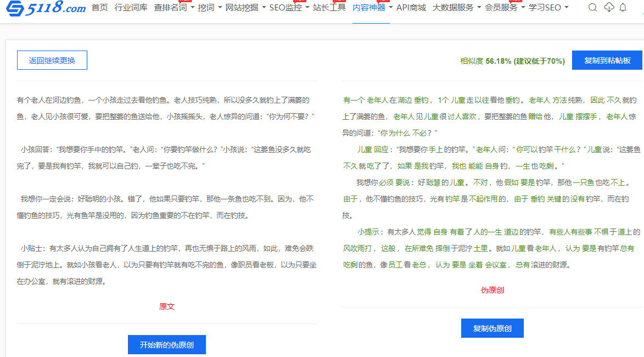
Task: Expand the 挖词 dropdown menu
Action: pos(210,8)
